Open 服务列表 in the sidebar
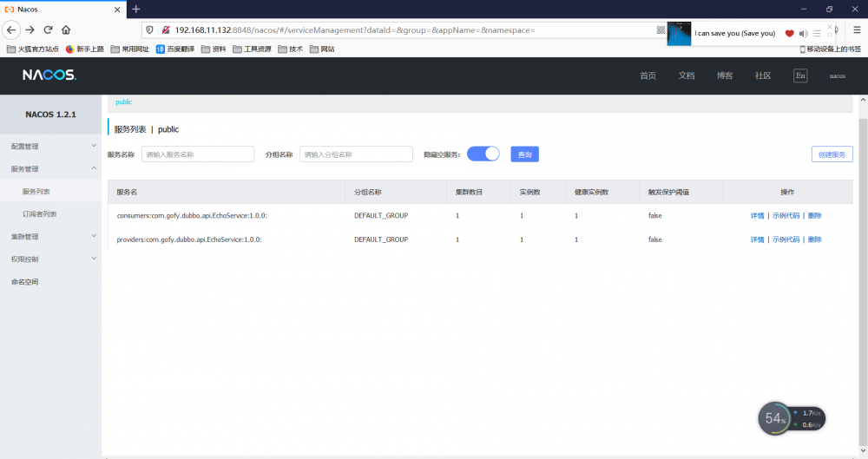 click(51, 192)
